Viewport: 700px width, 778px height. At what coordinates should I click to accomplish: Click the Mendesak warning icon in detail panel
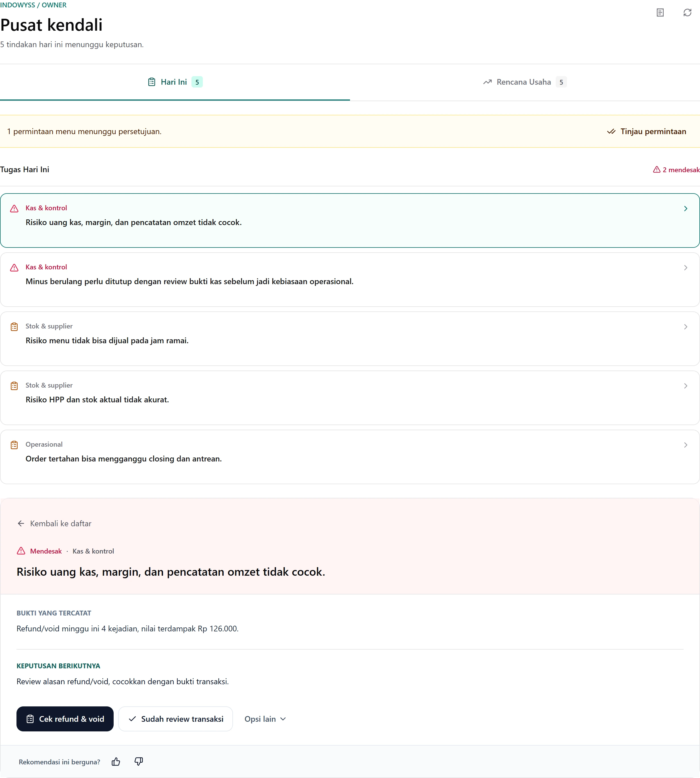coord(21,551)
